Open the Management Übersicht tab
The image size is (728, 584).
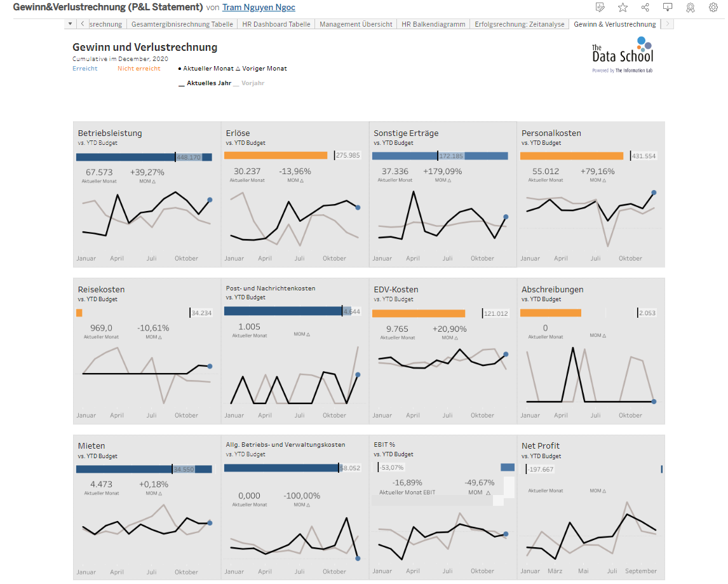pyautogui.click(x=356, y=24)
